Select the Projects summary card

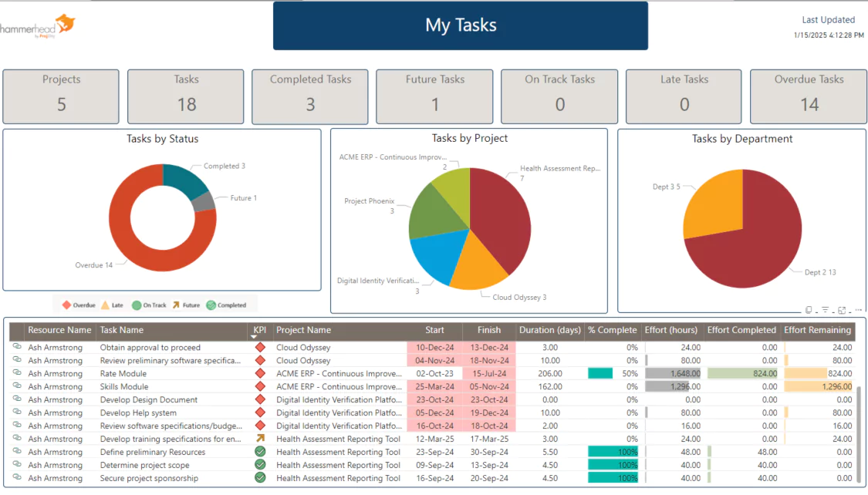point(61,96)
